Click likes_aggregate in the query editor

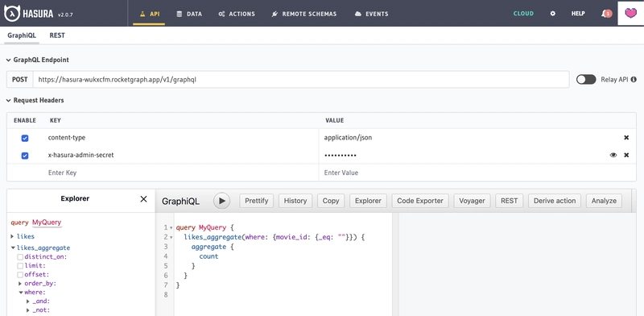(213, 238)
